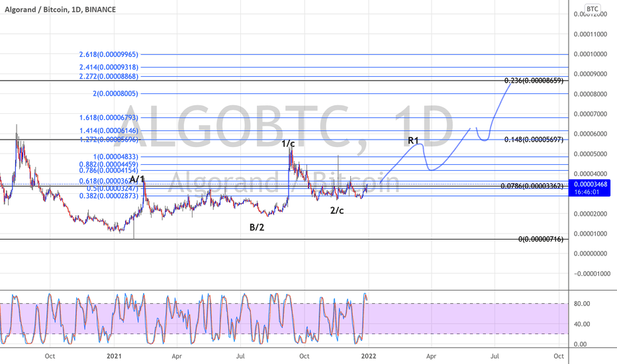Click the 0.00011000 price axis label
617x364 pixels.
(591, 34)
